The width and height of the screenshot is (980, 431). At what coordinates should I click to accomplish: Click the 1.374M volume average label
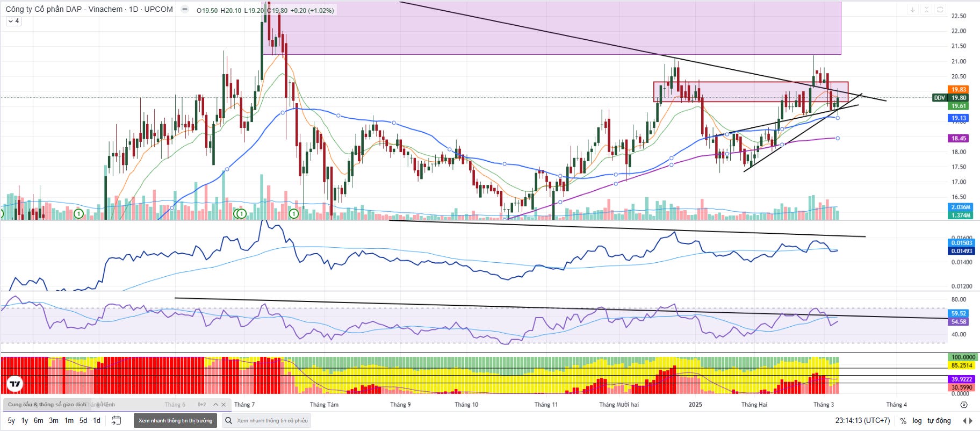(x=960, y=215)
